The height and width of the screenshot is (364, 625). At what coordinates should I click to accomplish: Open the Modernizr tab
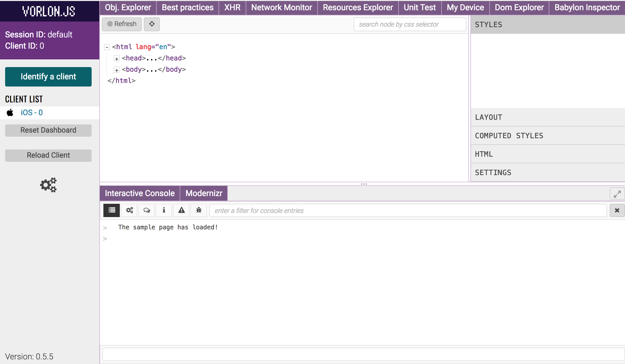(204, 193)
